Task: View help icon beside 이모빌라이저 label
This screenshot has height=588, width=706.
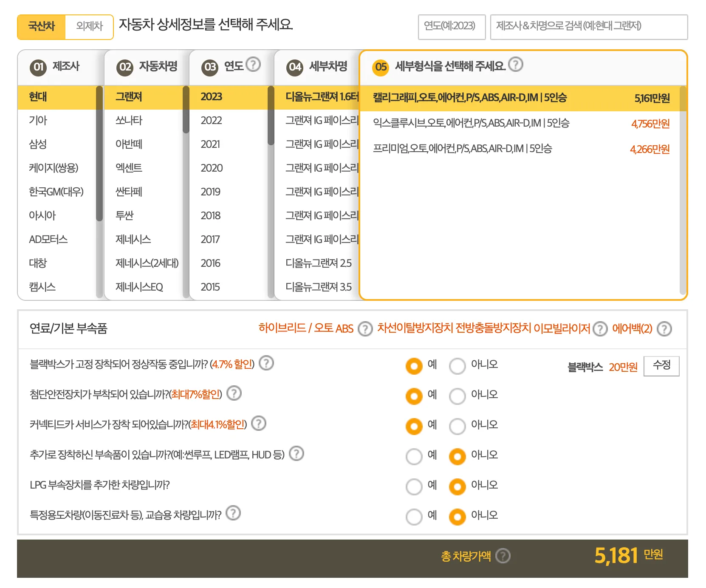Action: (x=600, y=328)
